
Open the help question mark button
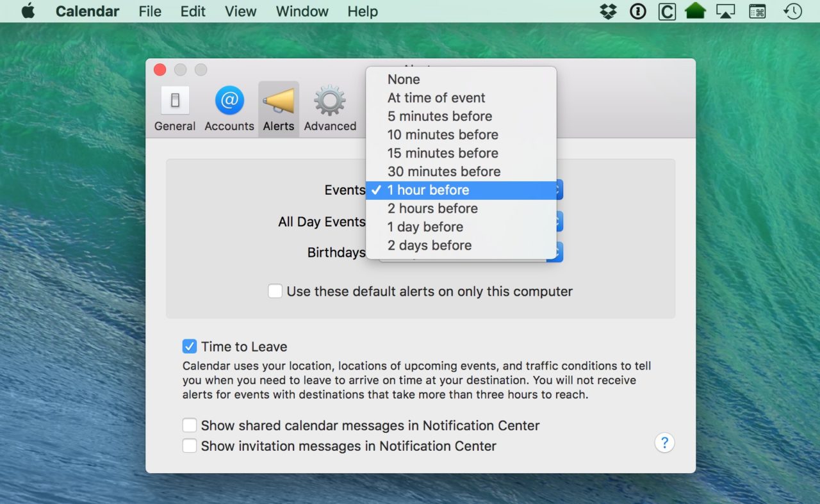point(664,443)
